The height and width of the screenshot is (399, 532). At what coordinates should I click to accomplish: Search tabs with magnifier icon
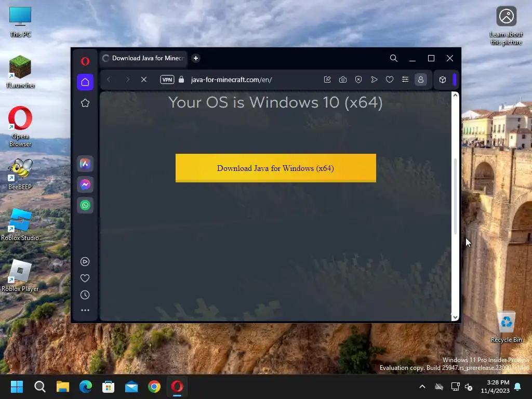point(394,58)
